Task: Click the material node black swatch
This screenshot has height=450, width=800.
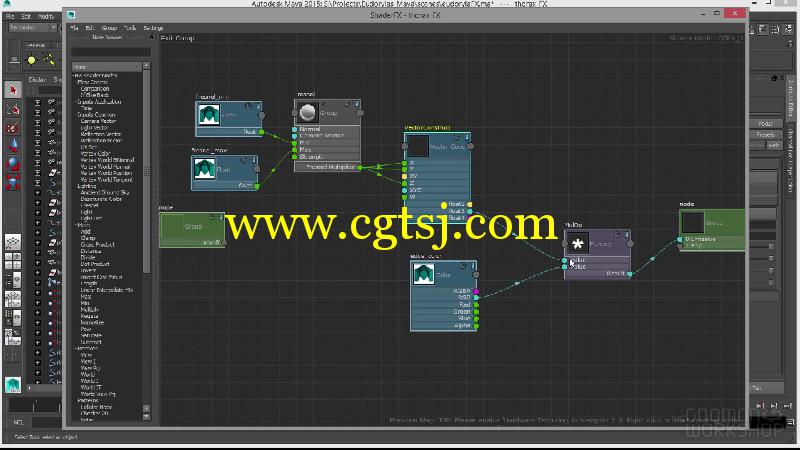Action: 693,222
